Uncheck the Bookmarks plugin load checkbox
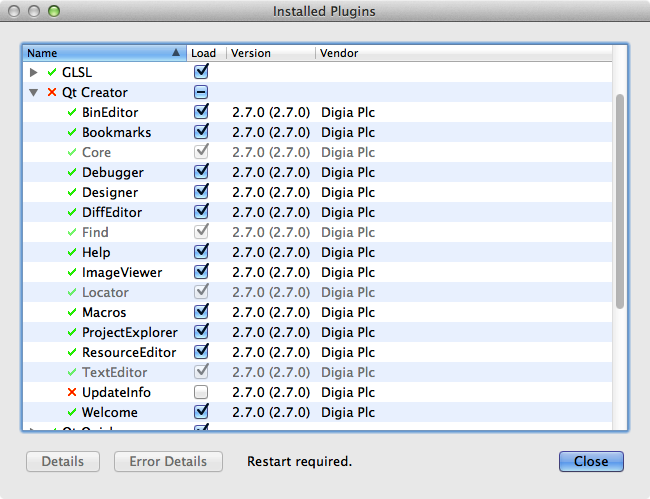This screenshot has width=650, height=499. pyautogui.click(x=201, y=132)
